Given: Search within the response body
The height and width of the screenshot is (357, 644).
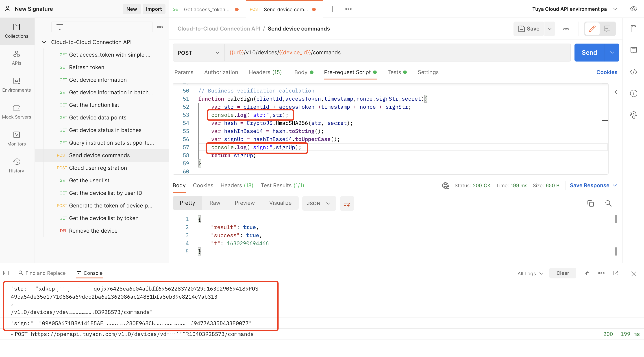Looking at the screenshot, I should (x=608, y=203).
